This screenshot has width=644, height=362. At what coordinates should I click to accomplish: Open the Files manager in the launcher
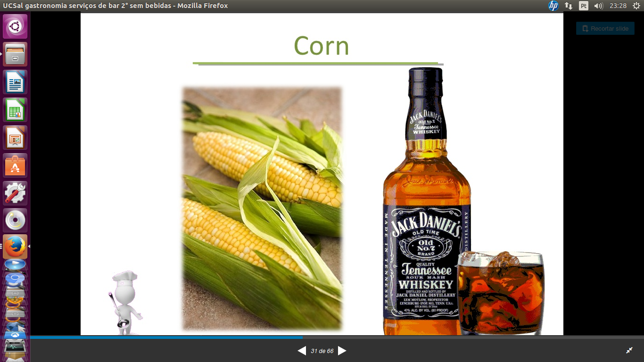pos(15,54)
